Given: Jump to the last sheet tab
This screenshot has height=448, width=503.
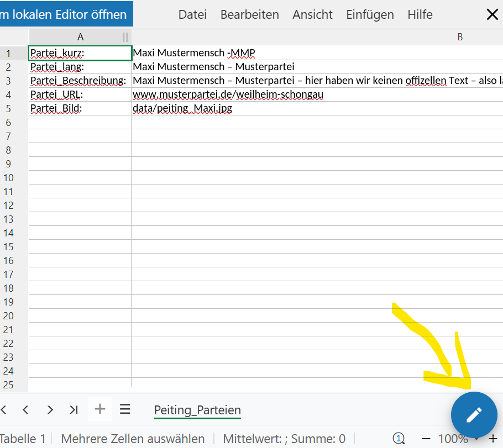Looking at the screenshot, I should click(x=74, y=409).
